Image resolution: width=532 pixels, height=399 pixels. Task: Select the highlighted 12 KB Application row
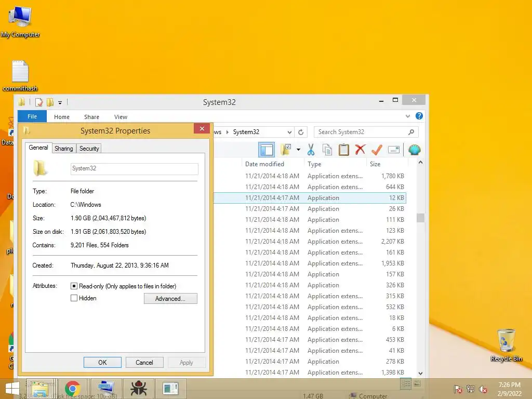point(310,198)
